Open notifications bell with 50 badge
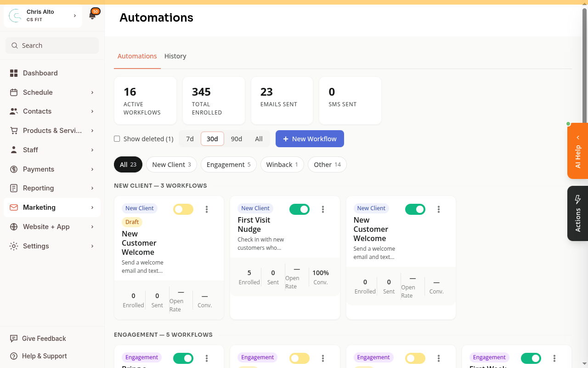 pos(93,15)
